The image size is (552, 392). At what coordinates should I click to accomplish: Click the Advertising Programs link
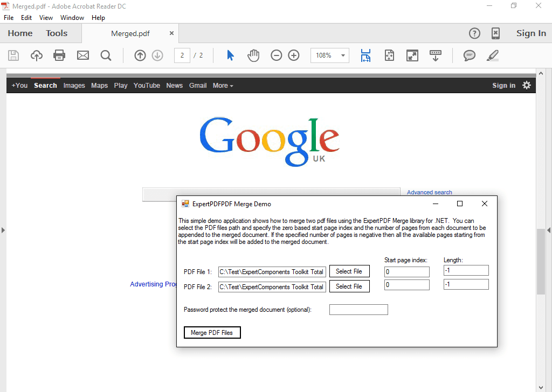click(x=154, y=284)
